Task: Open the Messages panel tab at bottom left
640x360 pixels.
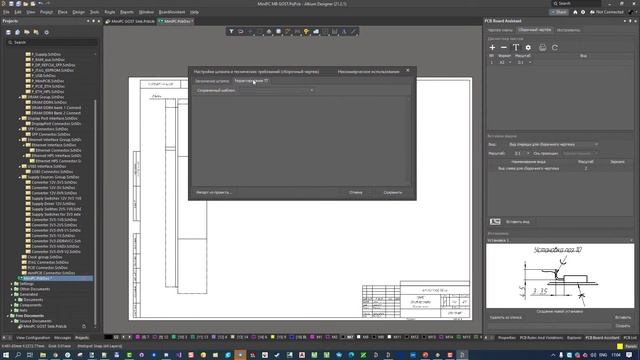Action: [x=62, y=338]
